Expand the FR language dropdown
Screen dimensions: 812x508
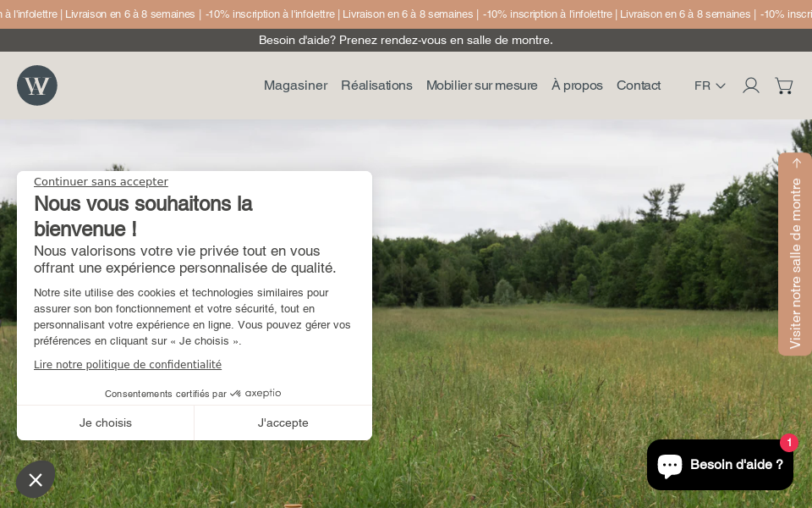coord(709,86)
